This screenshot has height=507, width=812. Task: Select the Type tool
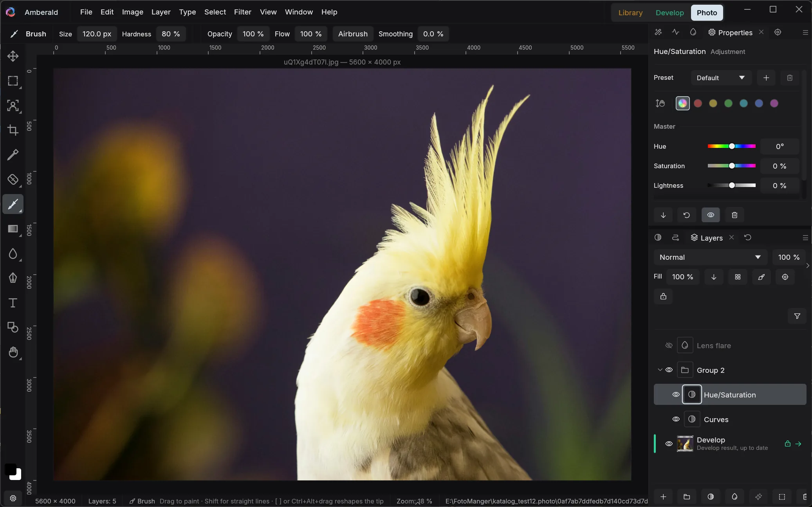[x=13, y=303]
